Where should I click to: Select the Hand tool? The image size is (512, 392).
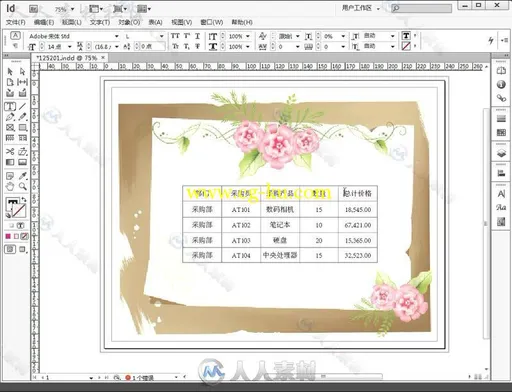click(10, 186)
